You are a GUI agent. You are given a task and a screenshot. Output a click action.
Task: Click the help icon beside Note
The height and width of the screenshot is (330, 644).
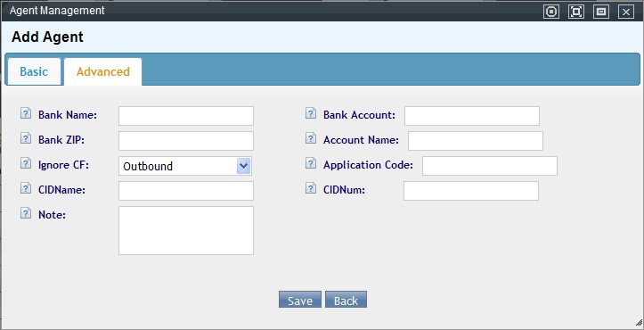point(26,213)
